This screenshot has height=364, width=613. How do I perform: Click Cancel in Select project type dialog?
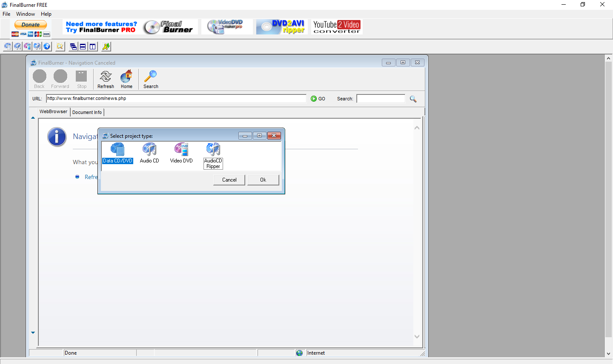click(x=229, y=180)
